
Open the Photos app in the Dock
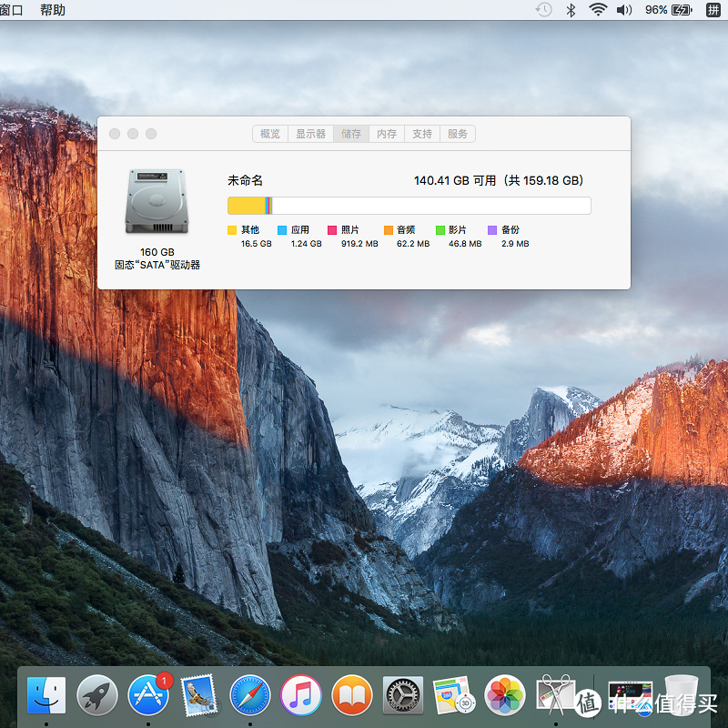(505, 694)
